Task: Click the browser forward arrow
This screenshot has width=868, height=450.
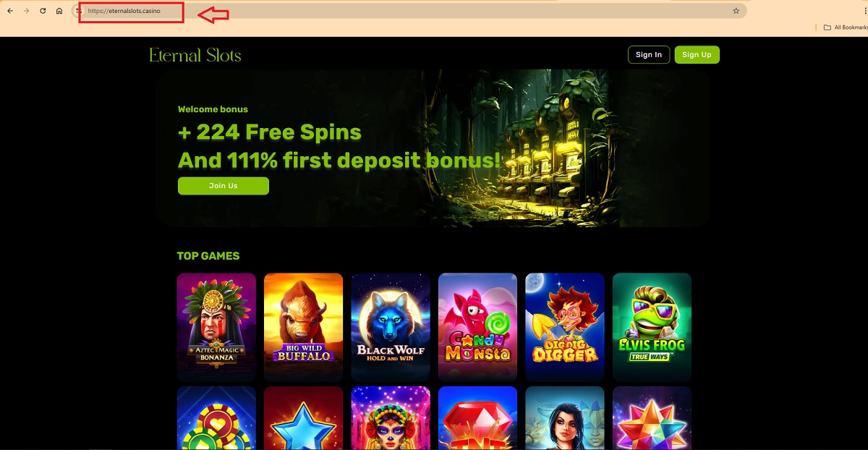Action: pyautogui.click(x=27, y=11)
